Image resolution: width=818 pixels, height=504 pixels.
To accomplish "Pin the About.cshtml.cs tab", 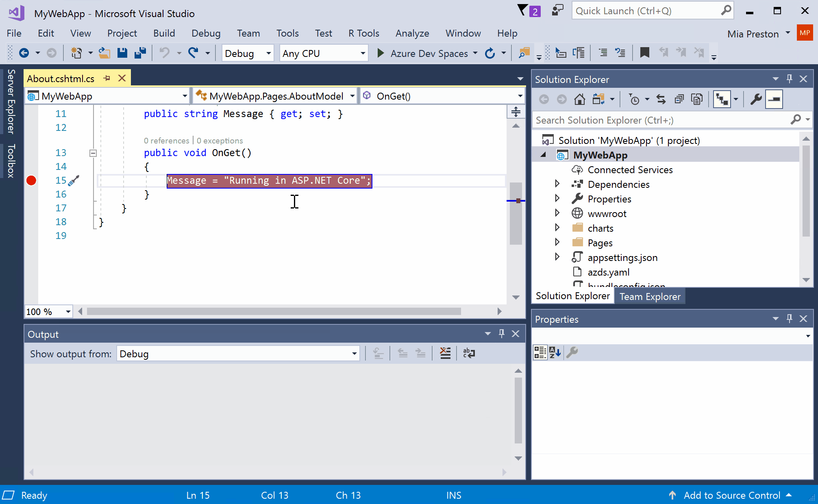I will [107, 78].
